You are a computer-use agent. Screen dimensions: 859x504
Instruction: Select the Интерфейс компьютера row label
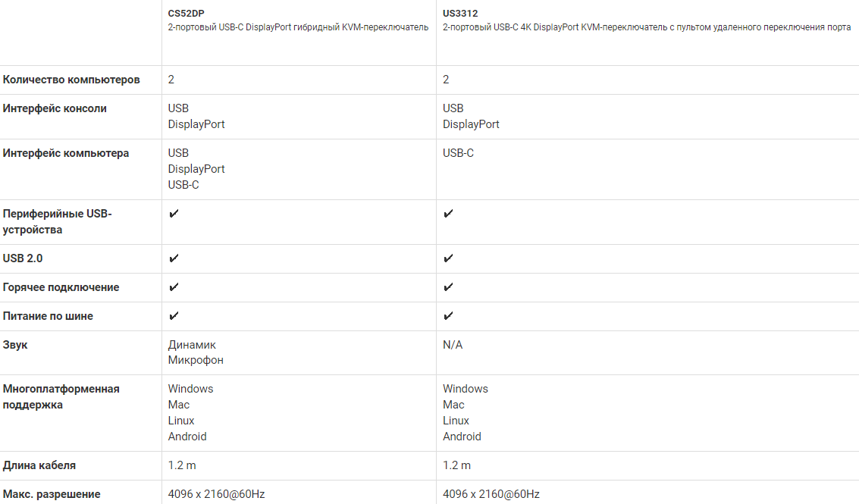[x=66, y=153]
